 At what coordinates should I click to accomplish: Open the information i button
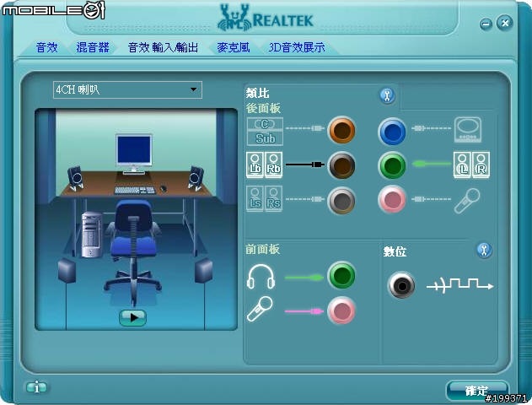(x=36, y=387)
